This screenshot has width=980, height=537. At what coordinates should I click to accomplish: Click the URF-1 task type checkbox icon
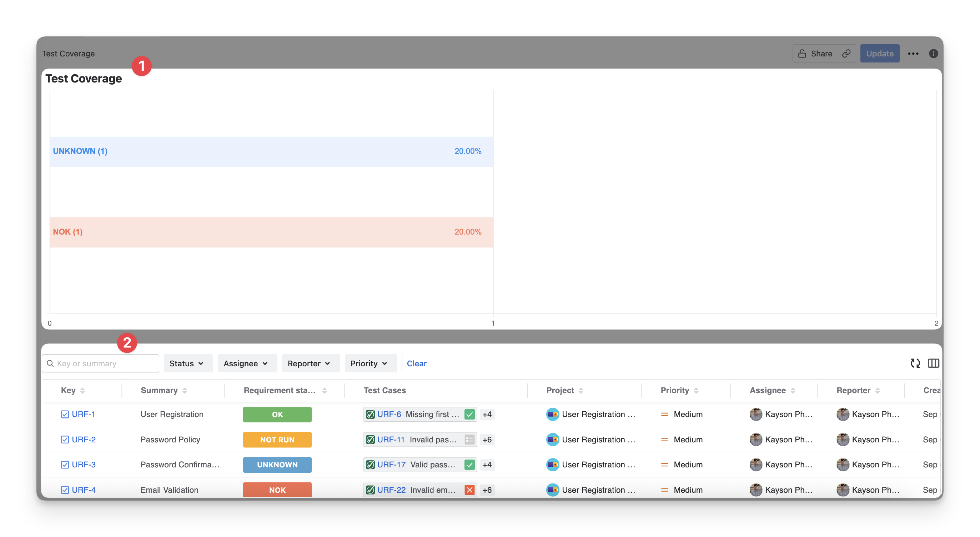pos(65,415)
